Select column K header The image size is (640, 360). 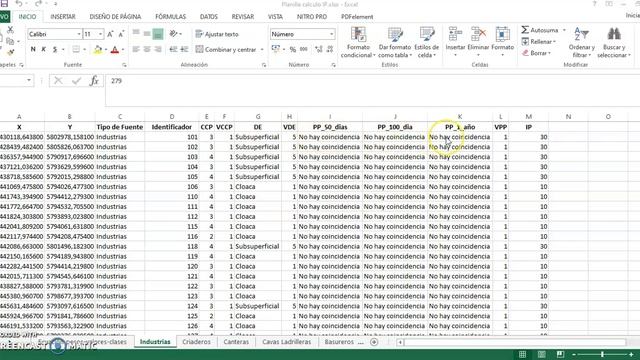tap(460, 117)
